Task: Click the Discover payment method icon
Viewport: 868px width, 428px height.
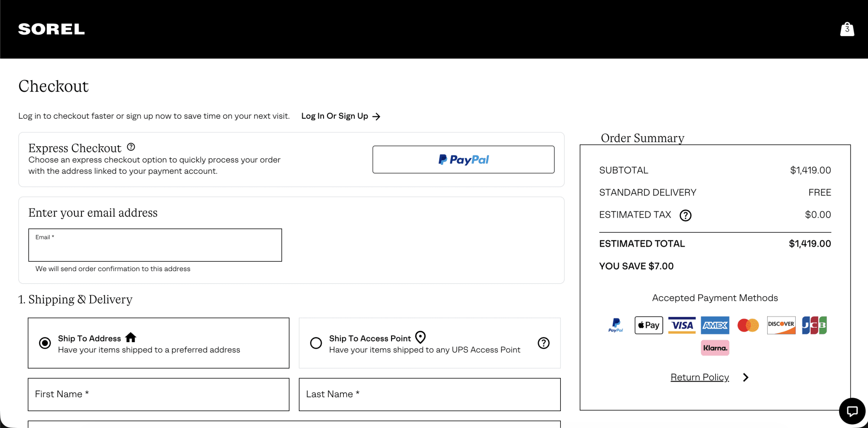Action: [781, 325]
